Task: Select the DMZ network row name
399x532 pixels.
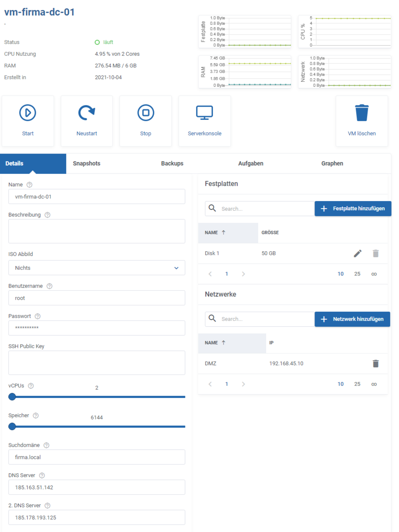Action: click(210, 363)
